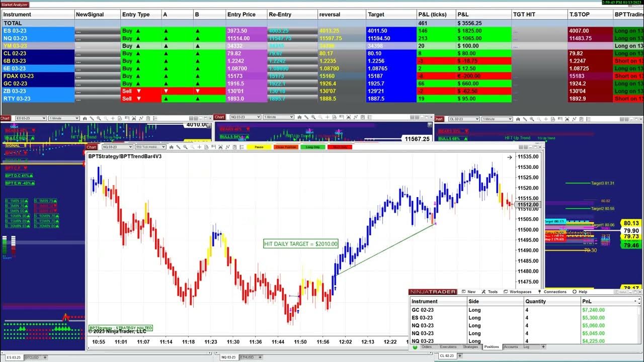Click zoom in magnifier on NQ 555 Tick chart
Image resolution: width=644 pixels, height=362 pixels.
pos(185,147)
